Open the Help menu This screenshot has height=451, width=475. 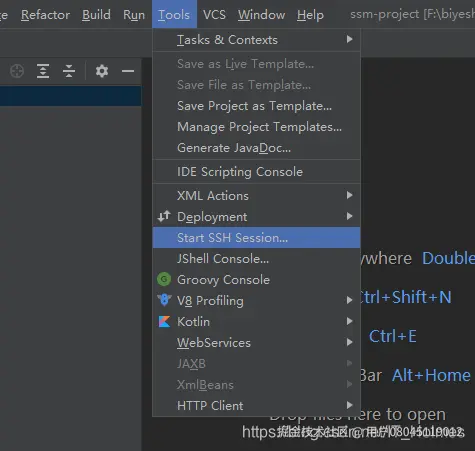click(x=310, y=15)
